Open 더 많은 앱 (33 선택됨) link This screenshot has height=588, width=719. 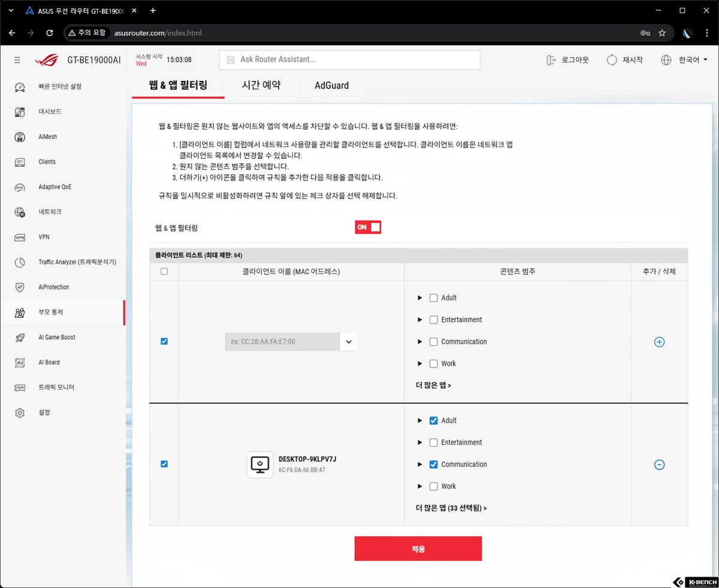point(451,508)
